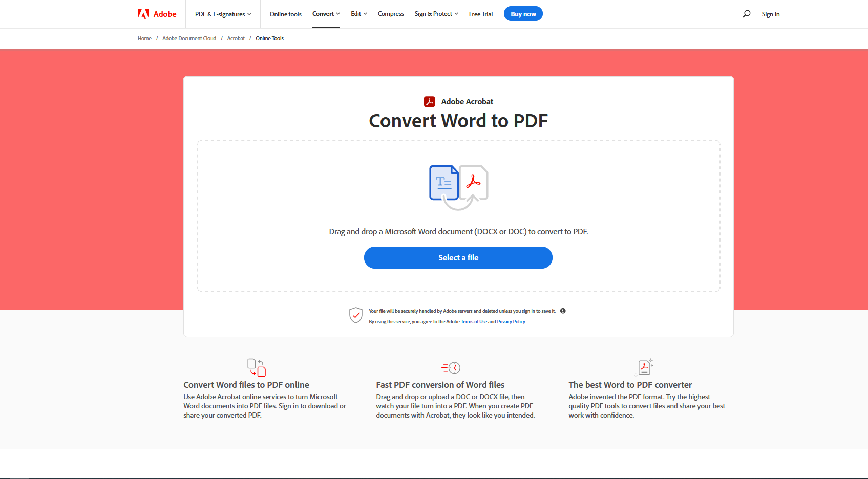This screenshot has width=868, height=479.
Task: Click the Word-to-PDF conversion illustration
Action: coord(458,187)
